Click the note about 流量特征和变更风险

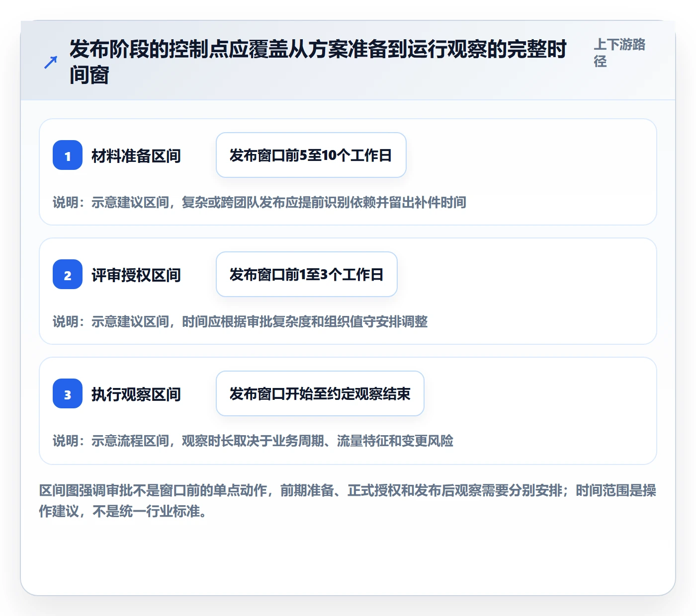253,441
